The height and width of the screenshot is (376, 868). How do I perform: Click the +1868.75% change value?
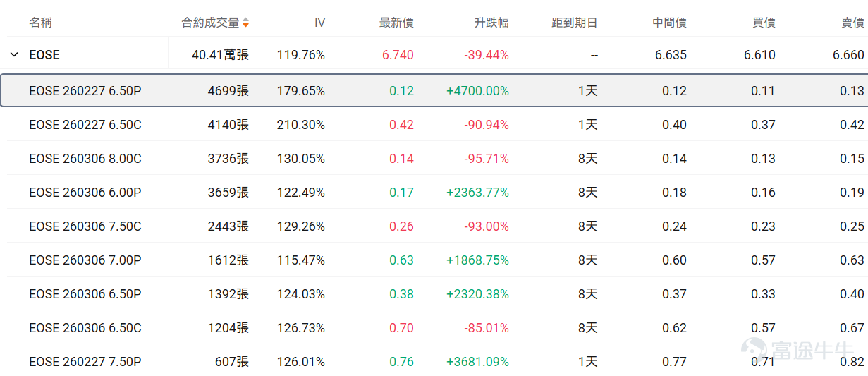click(x=477, y=260)
